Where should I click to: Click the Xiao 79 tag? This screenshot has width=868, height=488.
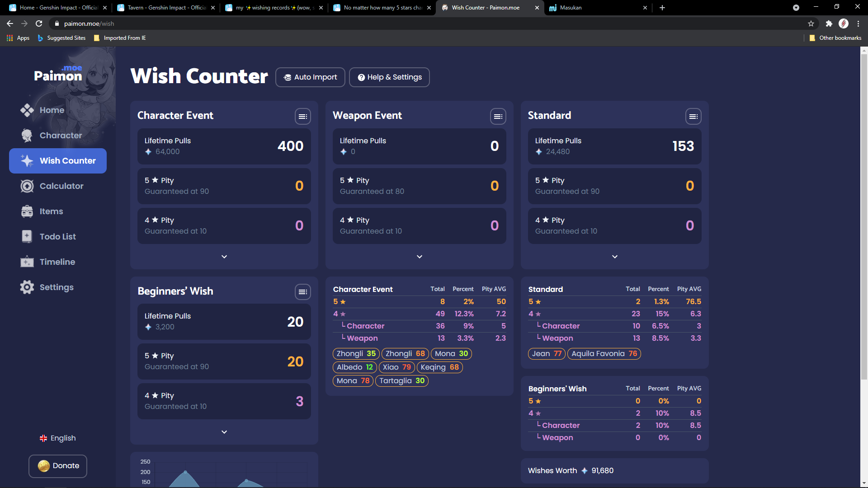[x=396, y=367]
